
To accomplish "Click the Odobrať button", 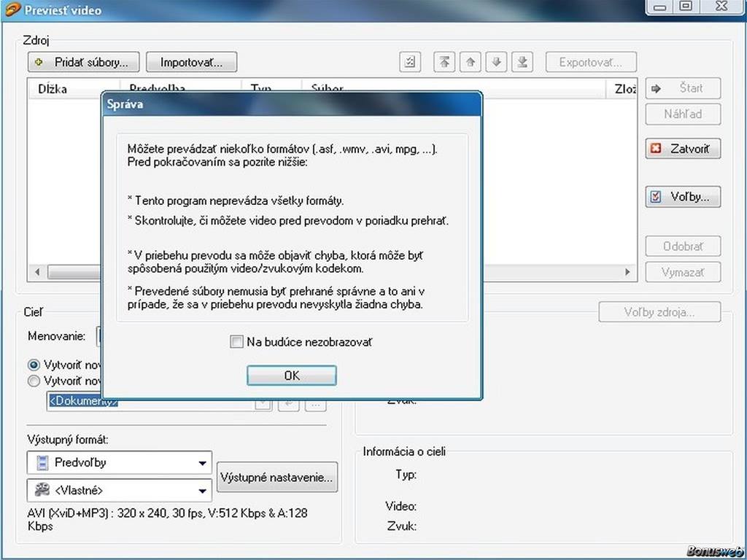I will 683,246.
